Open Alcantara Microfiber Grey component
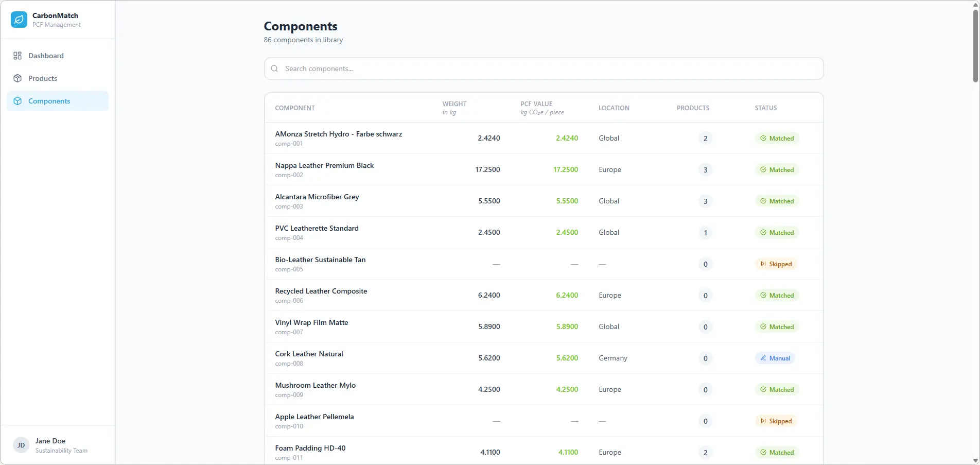The width and height of the screenshot is (980, 465). click(x=317, y=197)
